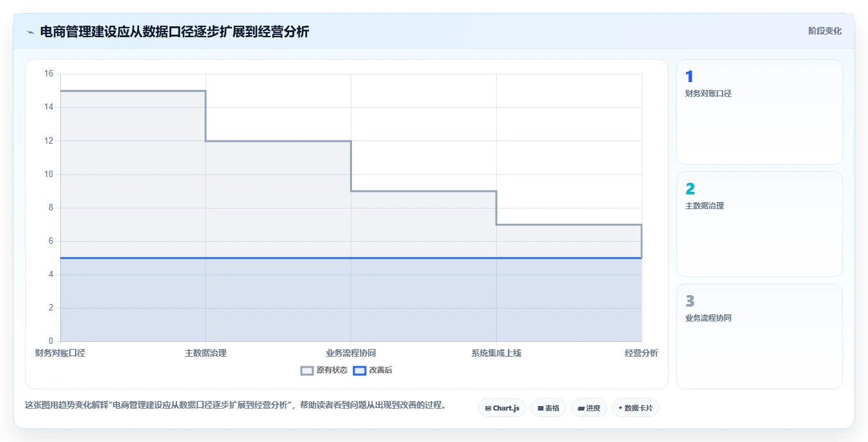Click y-axis value 4
The width and height of the screenshot is (868, 442).
tap(51, 275)
